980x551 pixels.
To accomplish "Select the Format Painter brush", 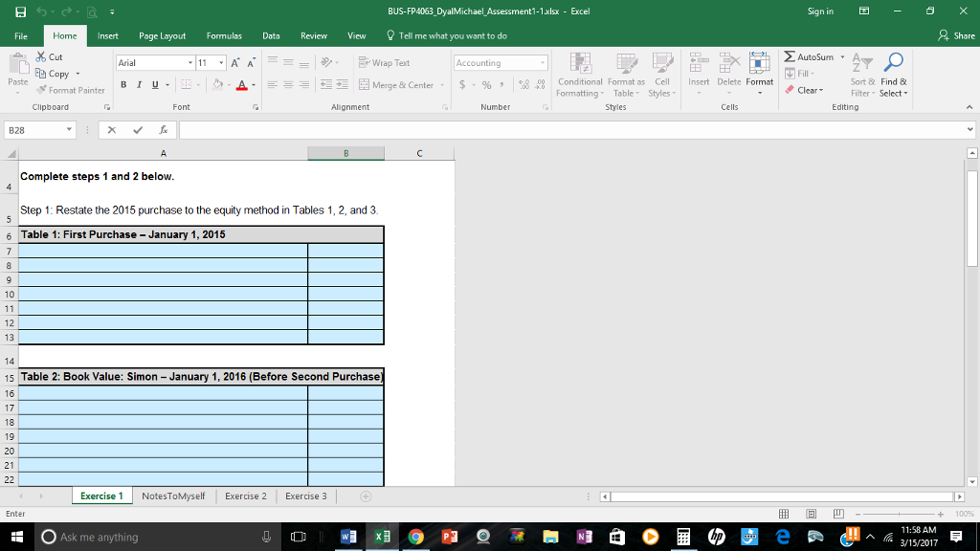I will click(71, 91).
